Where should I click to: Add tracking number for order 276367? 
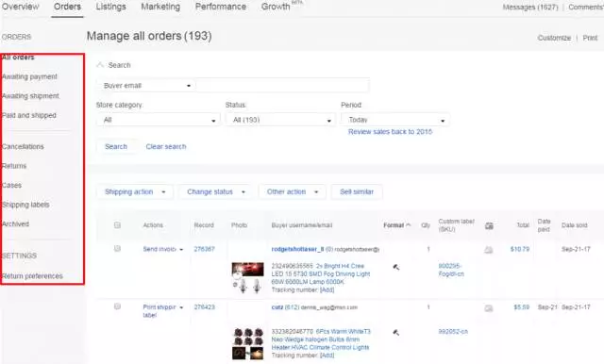click(x=327, y=290)
